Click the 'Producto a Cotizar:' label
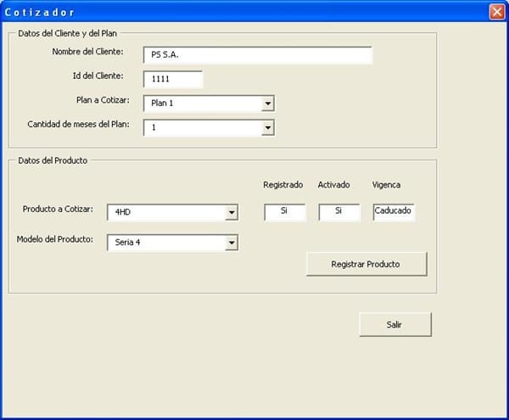Image resolution: width=509 pixels, height=420 pixels. click(x=58, y=209)
